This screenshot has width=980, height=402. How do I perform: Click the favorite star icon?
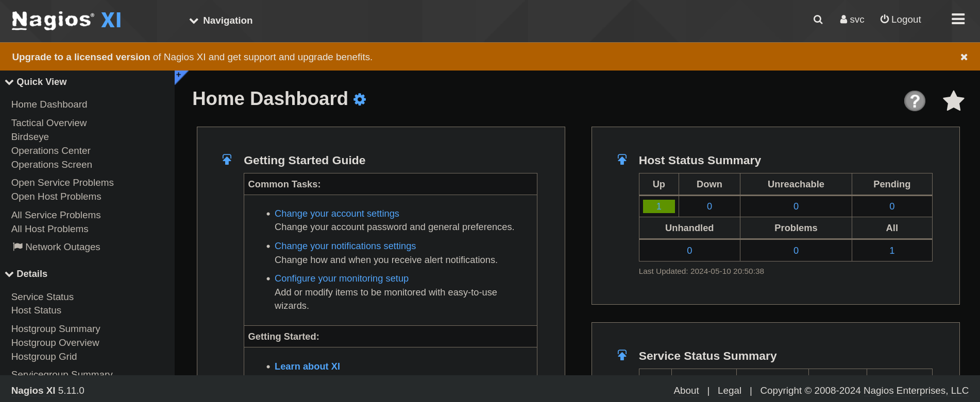(x=953, y=101)
